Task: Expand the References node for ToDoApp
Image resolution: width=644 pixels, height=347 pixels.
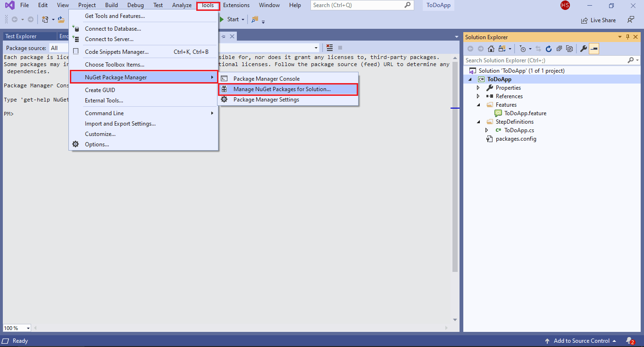Action: 478,96
